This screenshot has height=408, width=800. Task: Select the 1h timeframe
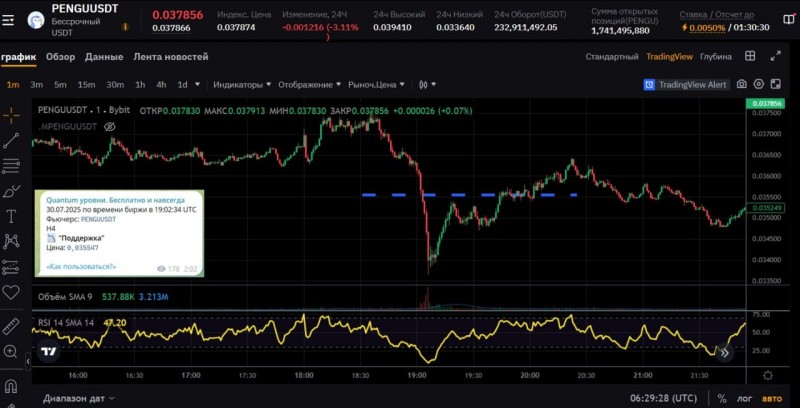pos(140,85)
